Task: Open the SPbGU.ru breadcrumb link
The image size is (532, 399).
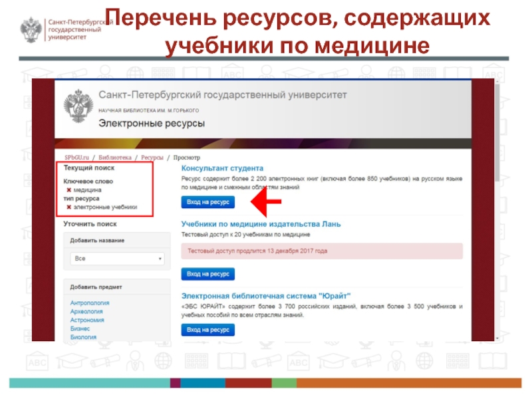Action: coord(76,158)
